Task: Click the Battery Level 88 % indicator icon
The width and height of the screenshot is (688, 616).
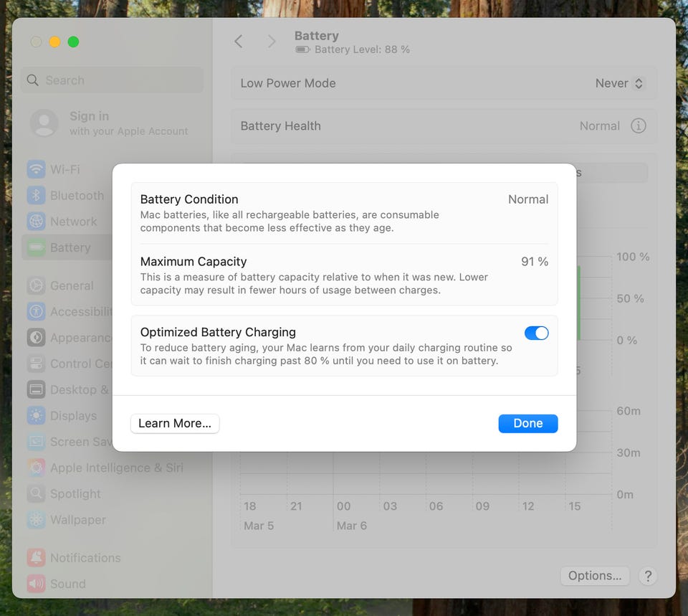Action: coord(302,49)
